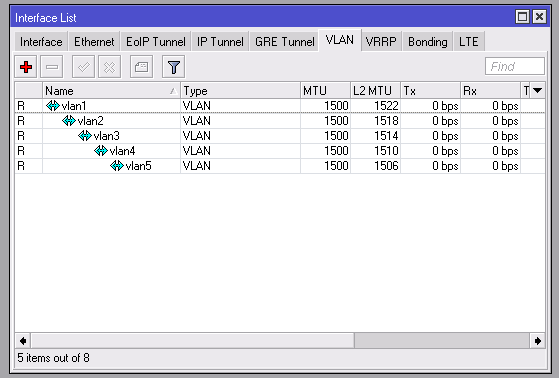Maximize the Interface List window
Viewport: 559px width, 378px height.
pos(522,17)
